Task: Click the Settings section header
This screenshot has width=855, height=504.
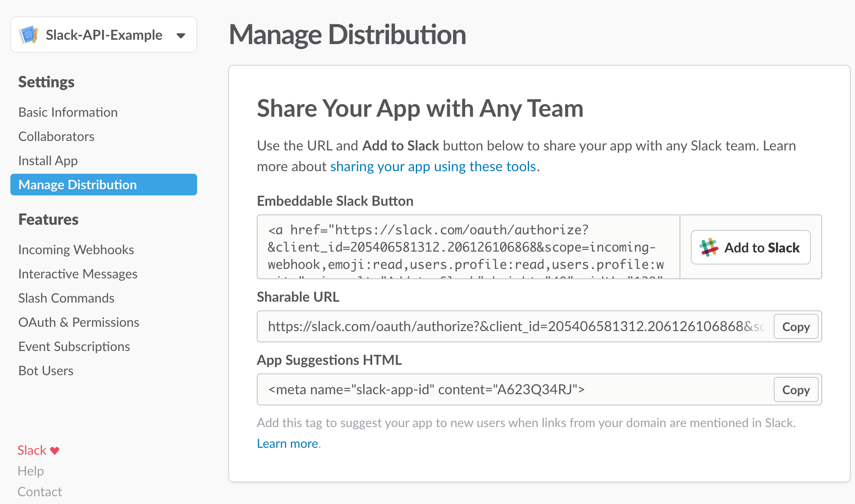Action: coord(46,82)
